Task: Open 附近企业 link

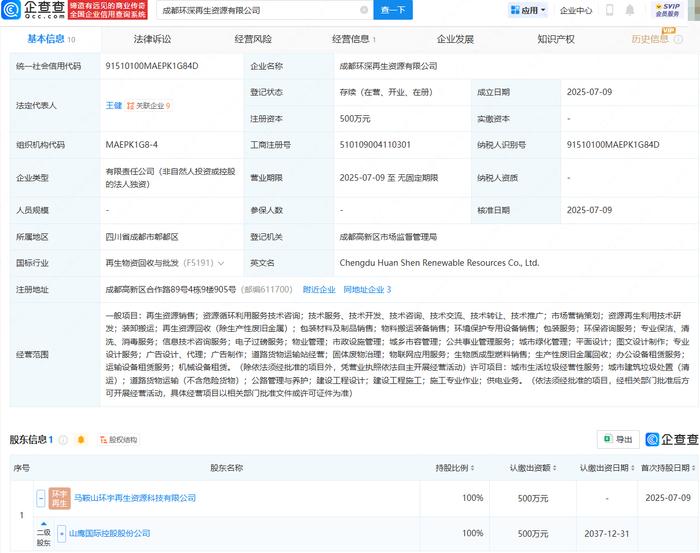Action: 319,290
